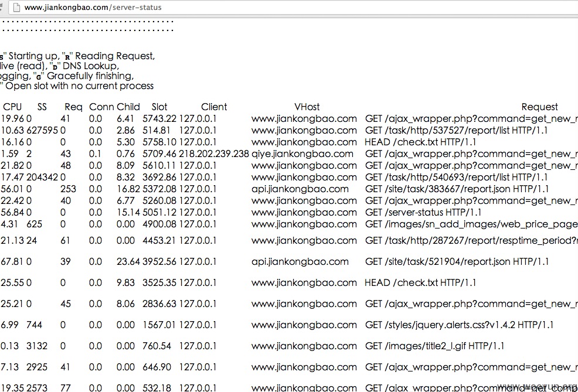The width and height of the screenshot is (578, 392).
Task: Click the Req value 61
Action: [65, 241]
